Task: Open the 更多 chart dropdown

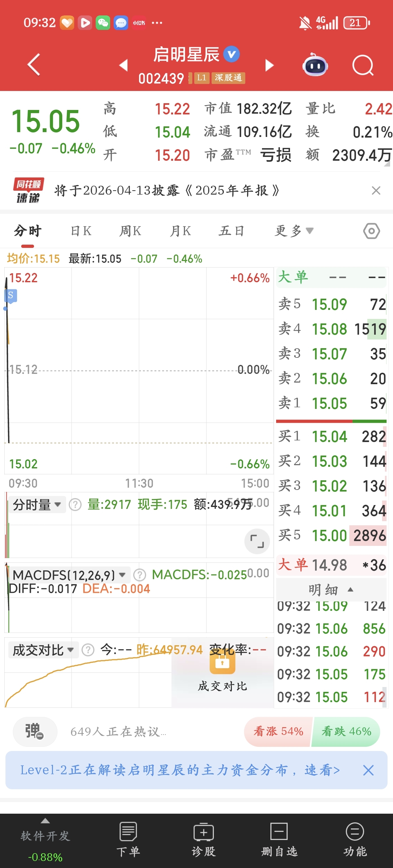Action: click(x=294, y=231)
